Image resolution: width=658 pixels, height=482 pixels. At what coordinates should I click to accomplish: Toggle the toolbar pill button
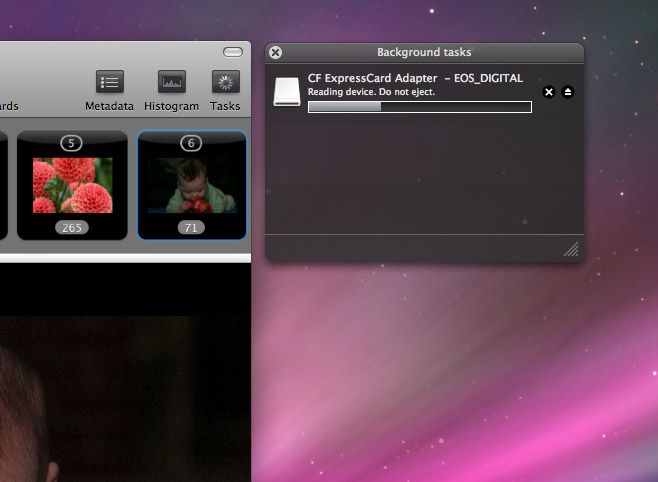coord(232,51)
